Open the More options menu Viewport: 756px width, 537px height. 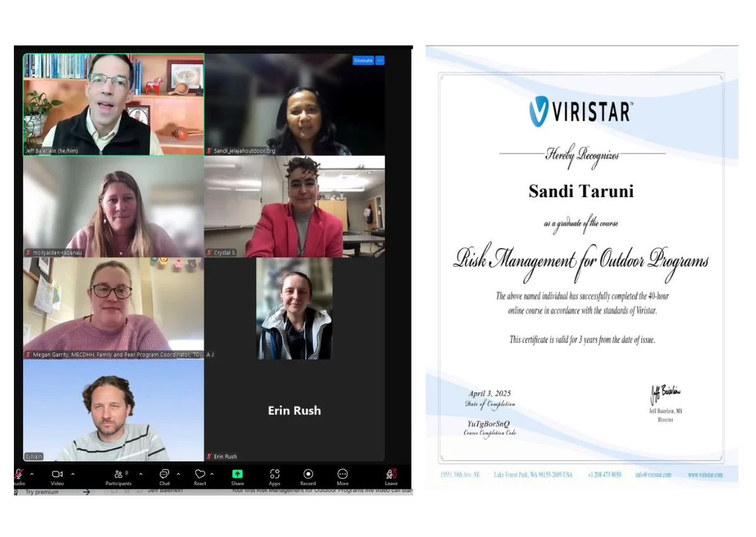click(x=342, y=474)
